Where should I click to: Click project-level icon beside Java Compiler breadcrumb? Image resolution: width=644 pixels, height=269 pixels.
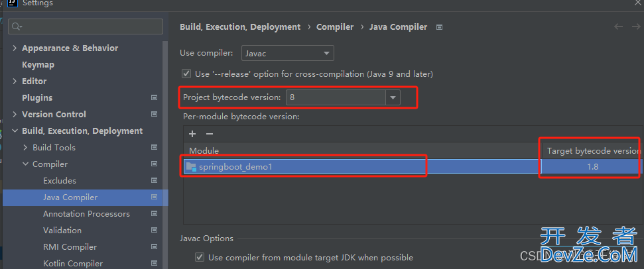click(439, 27)
